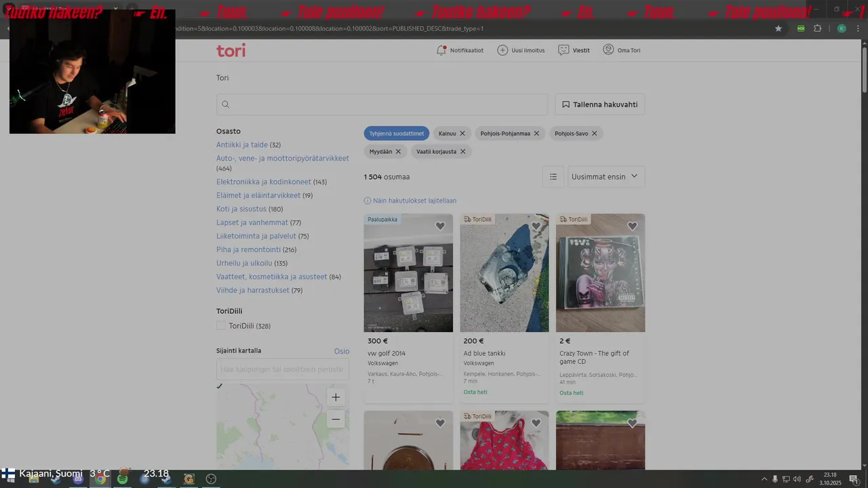The width and height of the screenshot is (868, 488).
Task: Open Viestit messages
Action: tap(574, 50)
